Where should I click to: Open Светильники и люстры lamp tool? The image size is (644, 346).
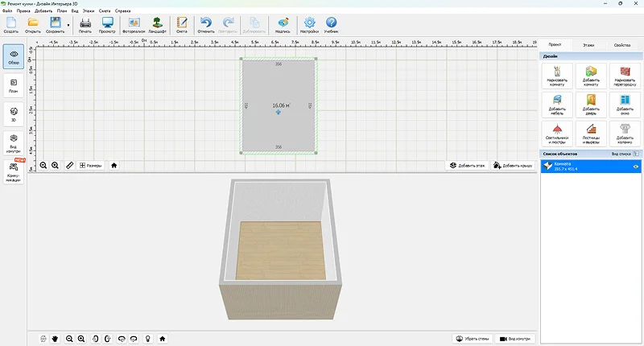[557, 134]
